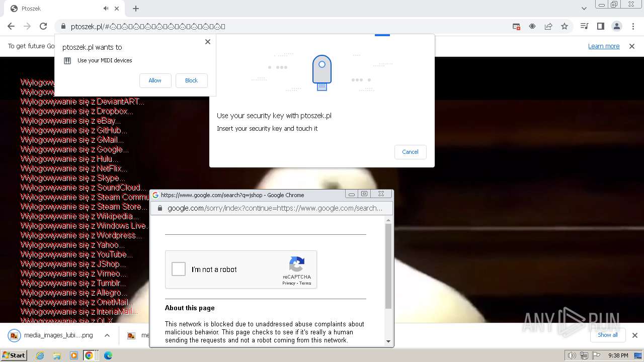Click the volume icon in system tray
This screenshot has height=362, width=644.
(572, 355)
